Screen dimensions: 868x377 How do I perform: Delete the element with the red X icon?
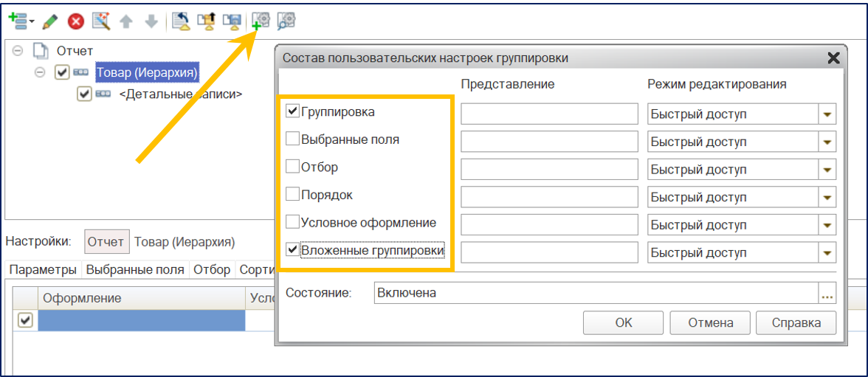point(76,21)
